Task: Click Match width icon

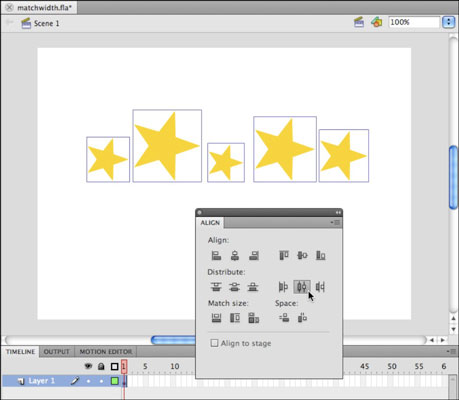Action: click(x=216, y=318)
